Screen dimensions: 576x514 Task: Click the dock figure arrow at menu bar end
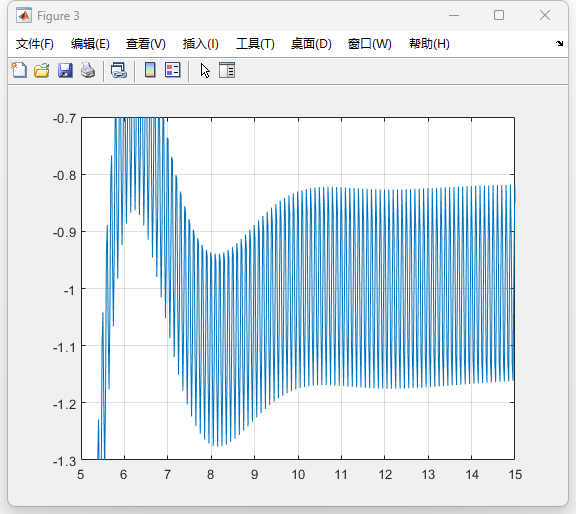[x=559, y=43]
